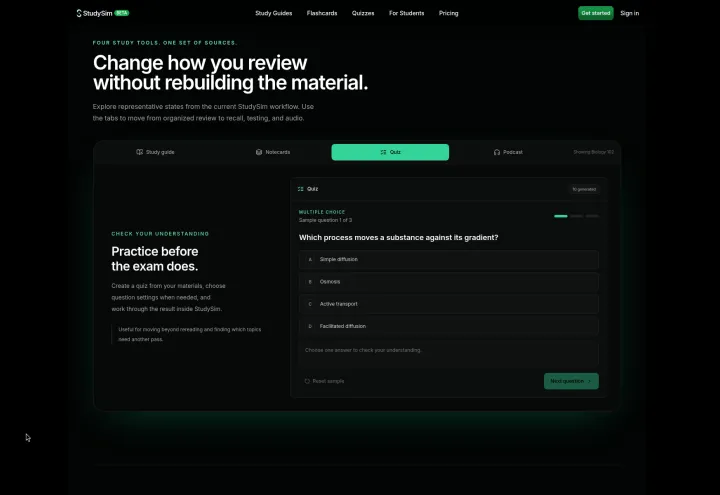Click the headphones icon on Podcast tab
Image resolution: width=720 pixels, height=495 pixels.
(497, 152)
